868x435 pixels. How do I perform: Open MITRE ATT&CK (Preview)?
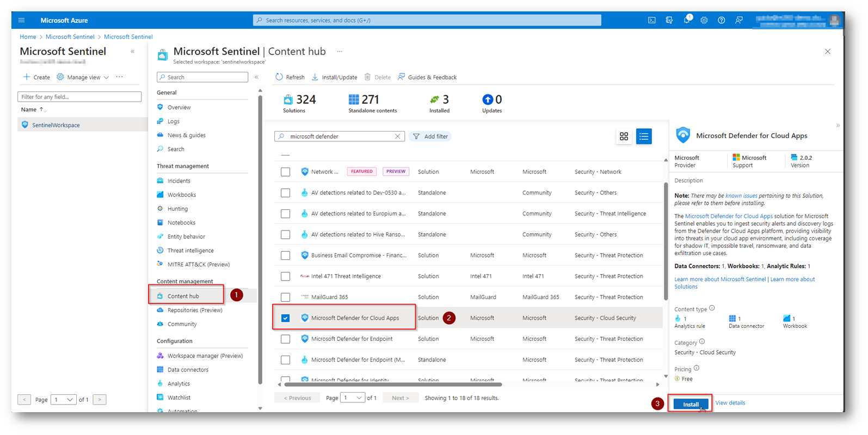click(x=199, y=265)
